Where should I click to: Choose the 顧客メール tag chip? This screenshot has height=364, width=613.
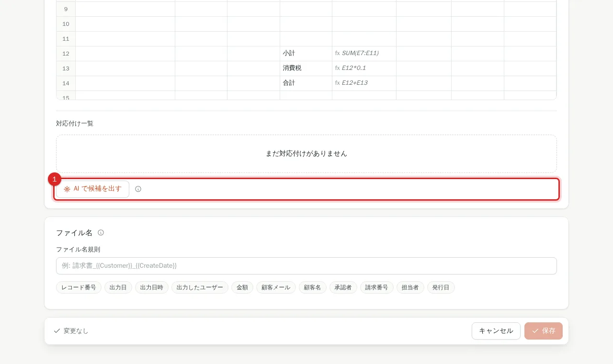coord(276,287)
